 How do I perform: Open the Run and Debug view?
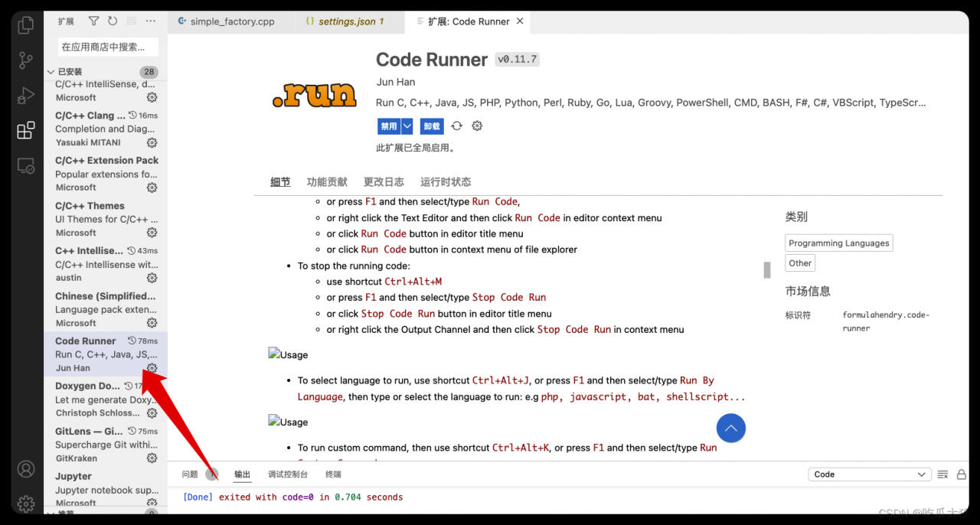26,95
